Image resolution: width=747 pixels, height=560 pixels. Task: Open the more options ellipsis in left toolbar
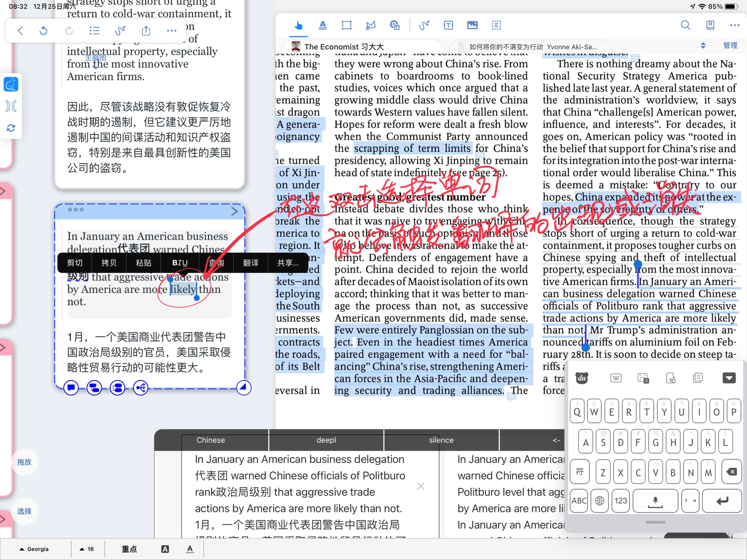click(x=172, y=31)
